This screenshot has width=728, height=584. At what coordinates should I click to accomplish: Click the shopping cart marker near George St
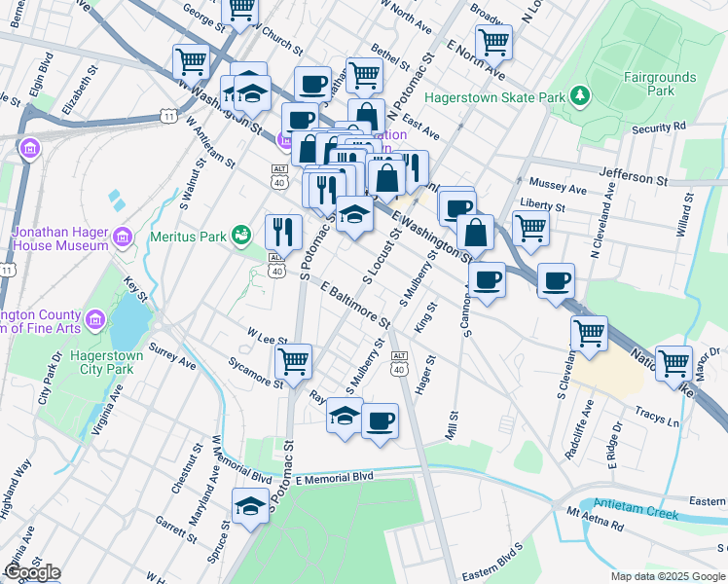click(x=239, y=10)
